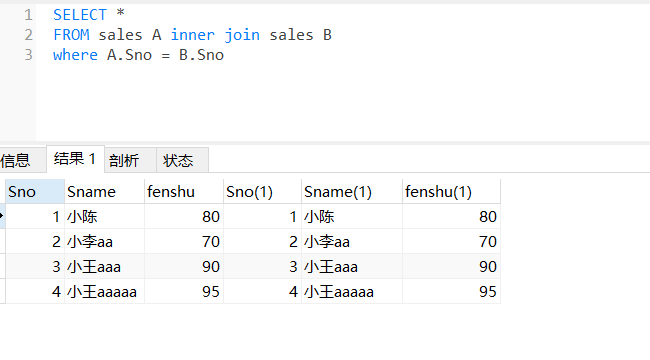650x360 pixels.
Task: Select fenshu value 90 in third row
Action: click(x=184, y=266)
